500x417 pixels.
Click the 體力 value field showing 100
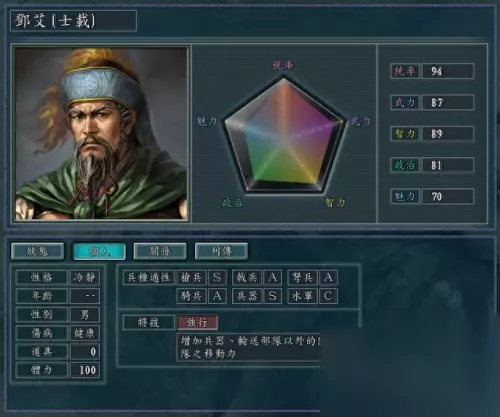85,370
